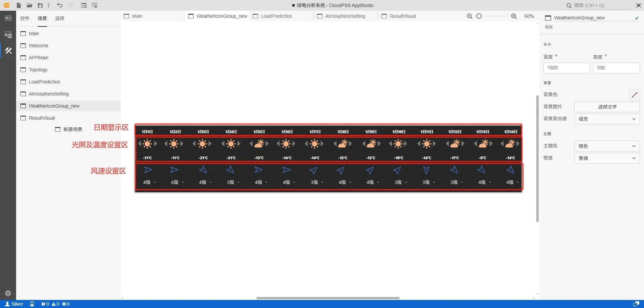Open the media resources sidebar icon

click(8, 35)
